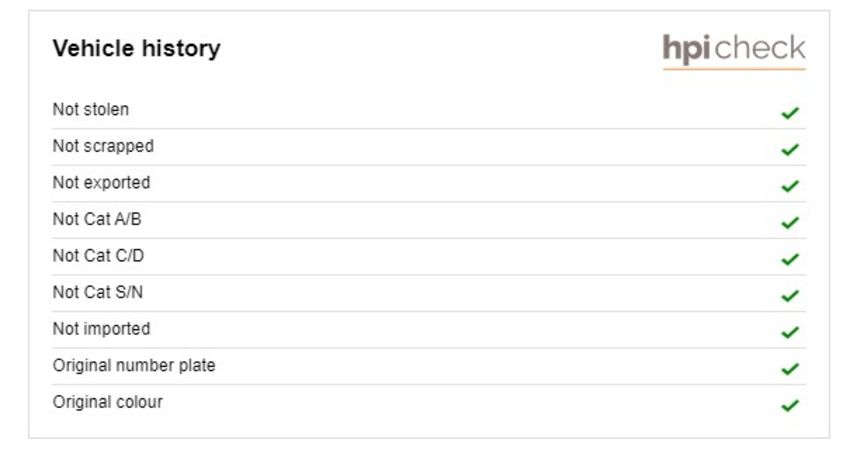Select the Not Cat S/N label

(x=98, y=292)
